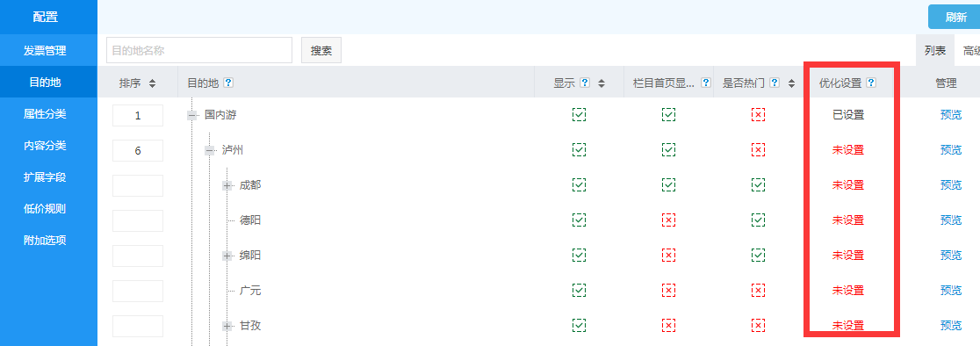Expand the 成都 tree node

(x=227, y=185)
